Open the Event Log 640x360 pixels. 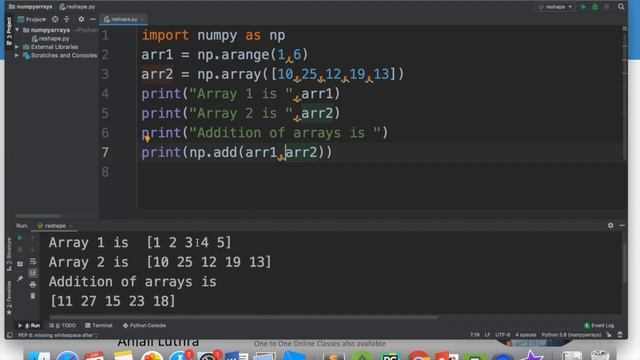click(599, 325)
